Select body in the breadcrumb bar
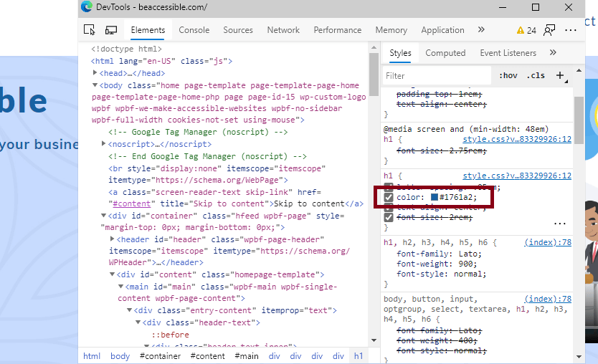Viewport: 598px width, 364px height. [120, 356]
